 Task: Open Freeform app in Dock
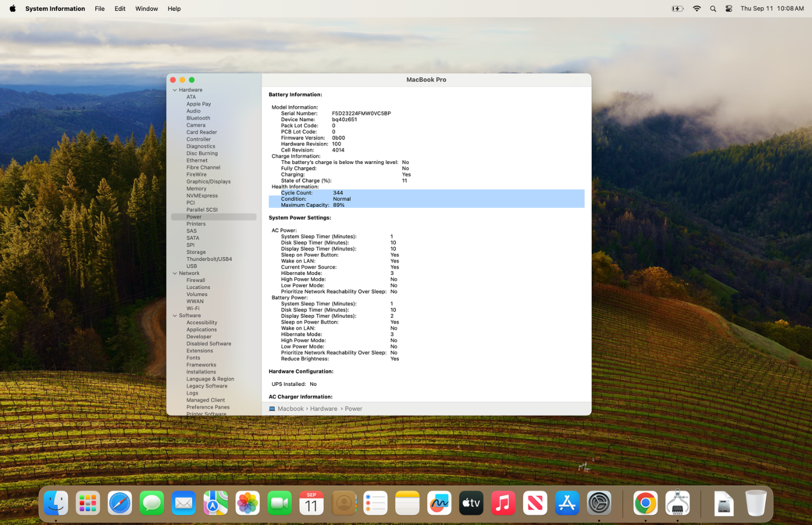pyautogui.click(x=439, y=503)
